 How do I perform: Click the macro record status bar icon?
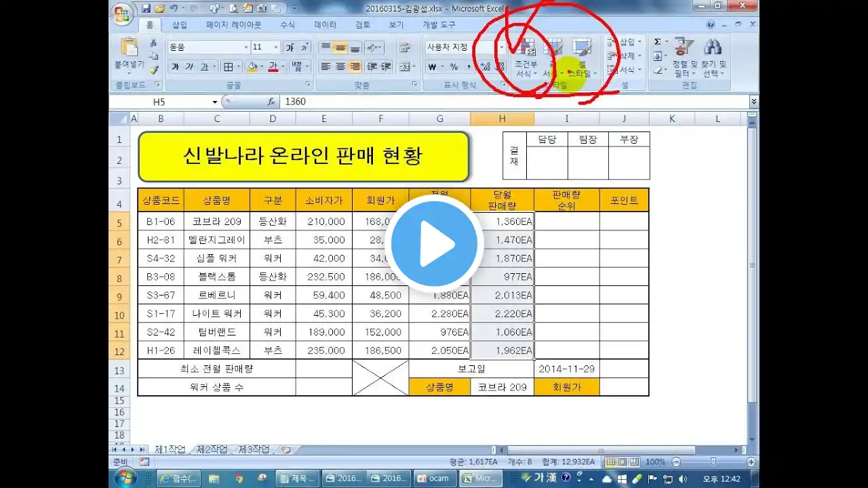[x=144, y=462]
